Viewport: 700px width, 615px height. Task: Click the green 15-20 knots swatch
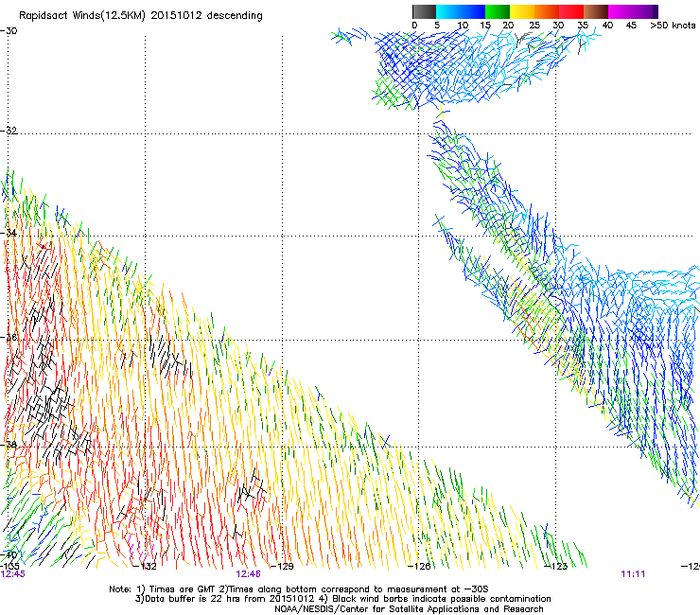click(x=498, y=11)
